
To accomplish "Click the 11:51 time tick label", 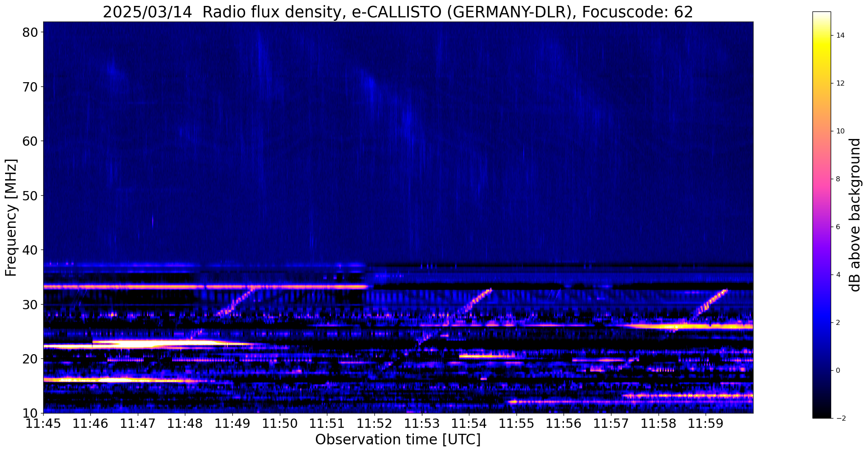I will pos(327,424).
